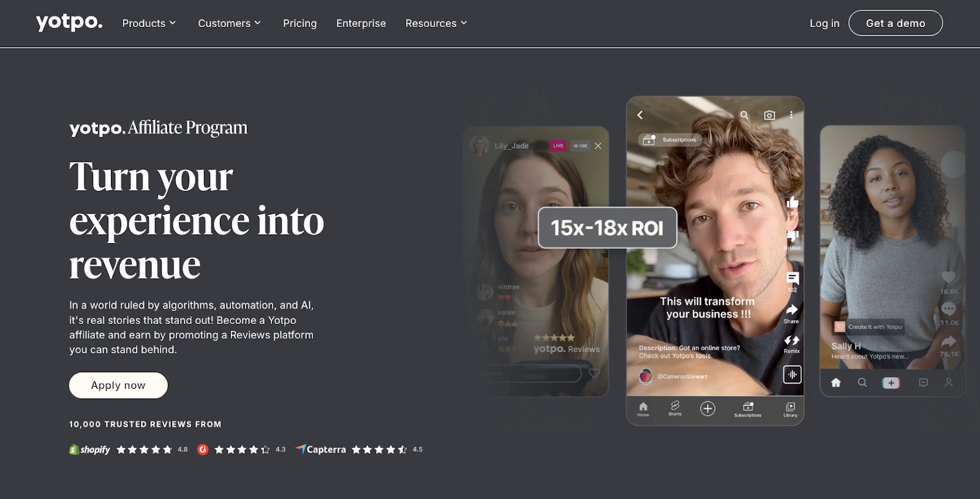Click the thumbs-up Like icon
Screen dimensions: 980x499
(792, 203)
